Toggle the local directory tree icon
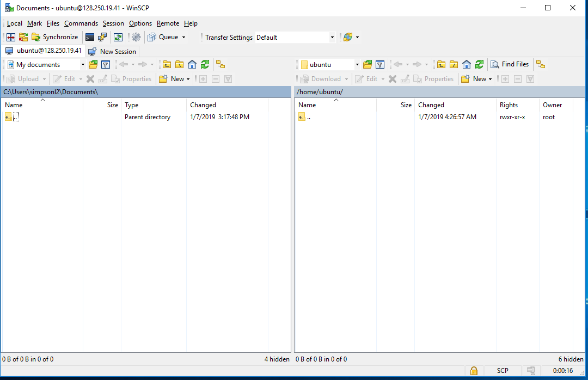 point(220,64)
